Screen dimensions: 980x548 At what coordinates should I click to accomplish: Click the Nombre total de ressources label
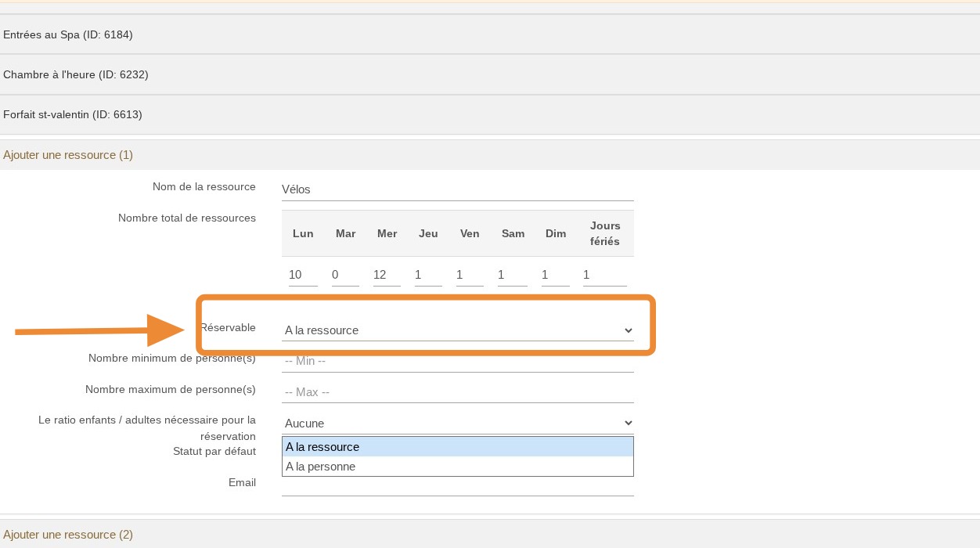(x=187, y=218)
